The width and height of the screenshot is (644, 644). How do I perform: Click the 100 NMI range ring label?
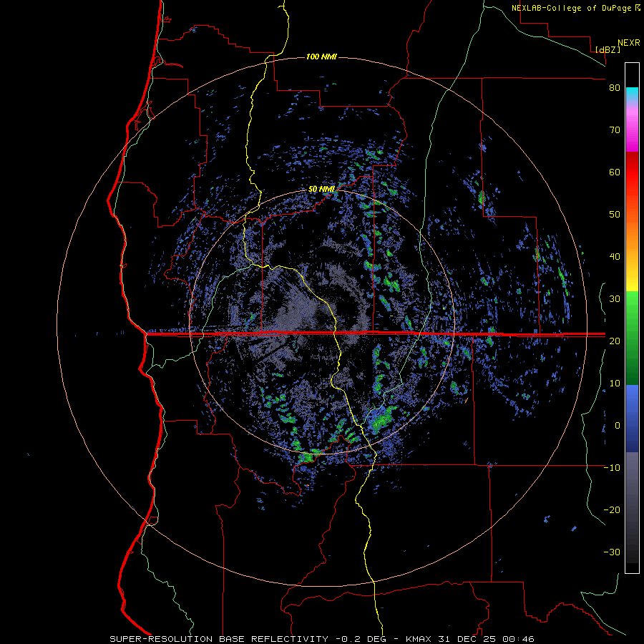point(321,57)
